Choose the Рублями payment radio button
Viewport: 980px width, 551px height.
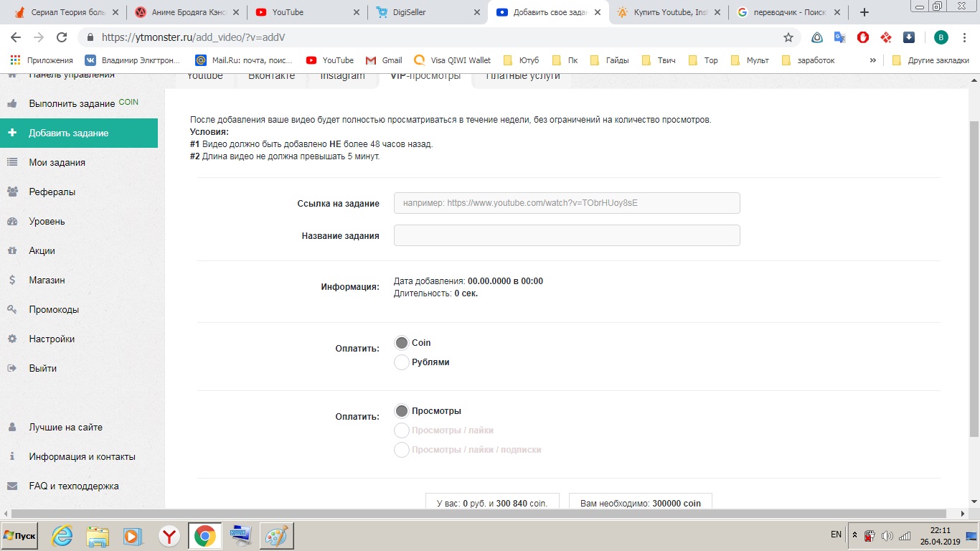(402, 362)
